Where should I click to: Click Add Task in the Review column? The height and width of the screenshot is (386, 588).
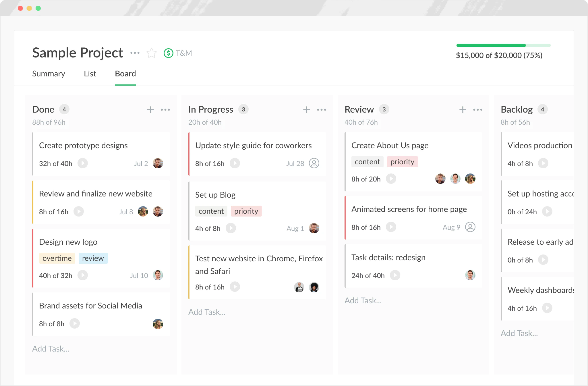point(363,300)
